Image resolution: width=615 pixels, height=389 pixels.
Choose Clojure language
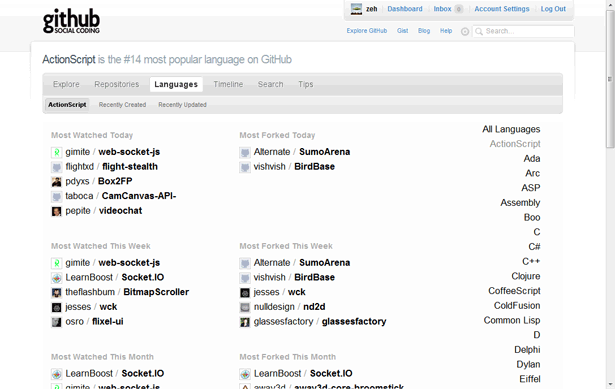pyautogui.click(x=526, y=276)
